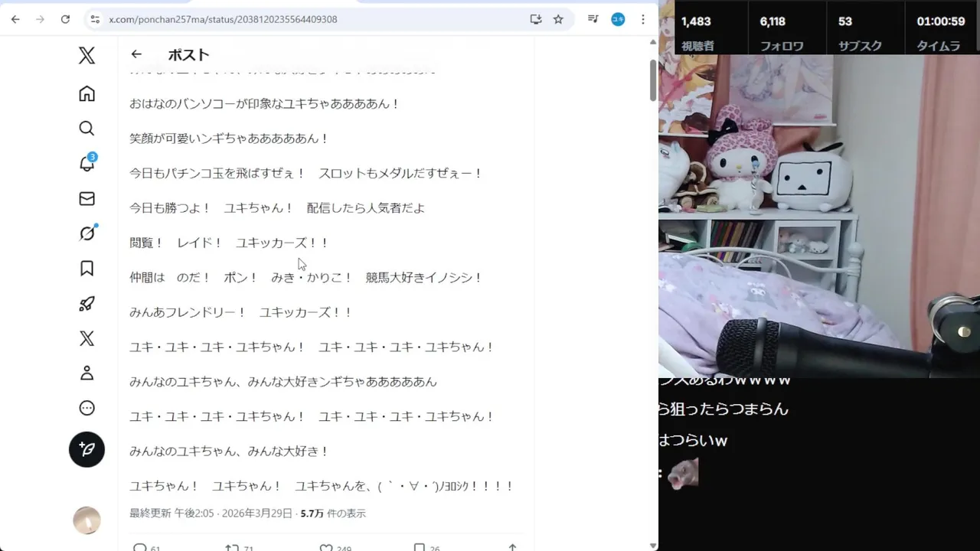Screen dimensions: 980x551
Task: Open the More circle-dots icon
Action: click(87, 409)
